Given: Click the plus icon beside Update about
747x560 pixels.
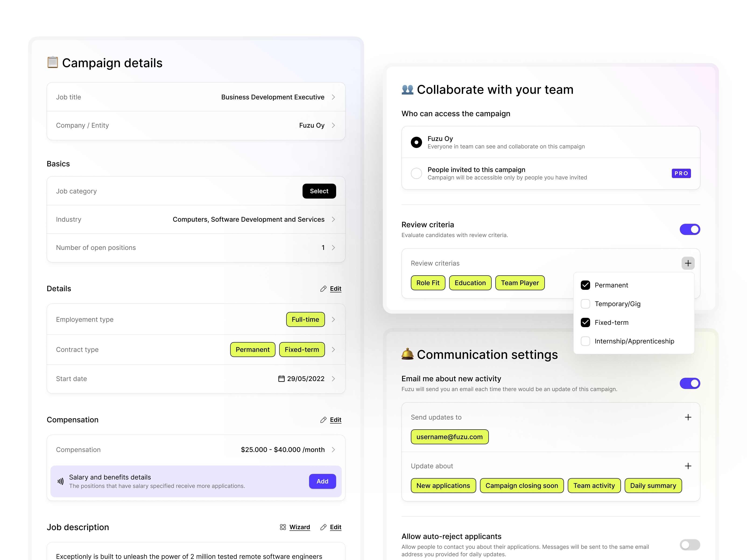Looking at the screenshot, I should tap(688, 466).
